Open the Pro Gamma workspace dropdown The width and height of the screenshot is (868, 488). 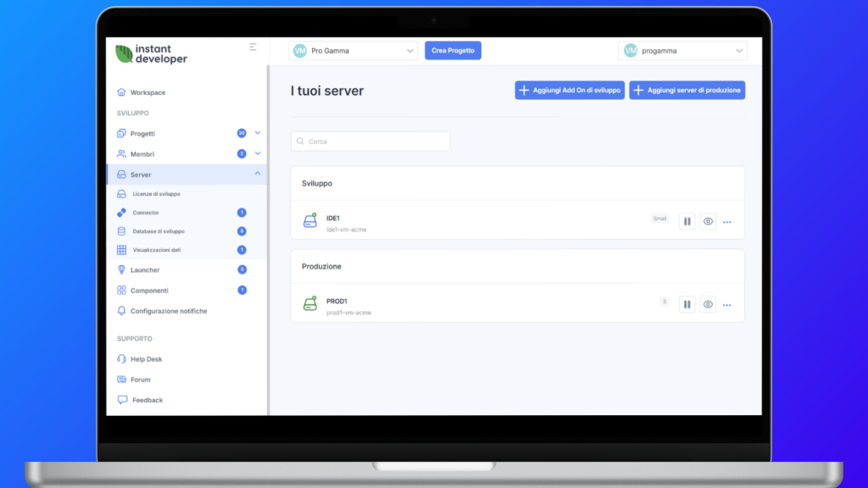click(x=353, y=51)
